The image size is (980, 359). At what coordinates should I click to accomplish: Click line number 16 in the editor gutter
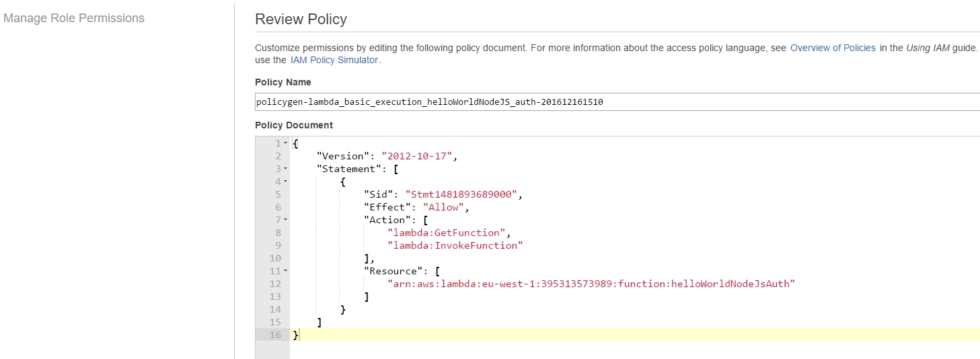pyautogui.click(x=275, y=335)
